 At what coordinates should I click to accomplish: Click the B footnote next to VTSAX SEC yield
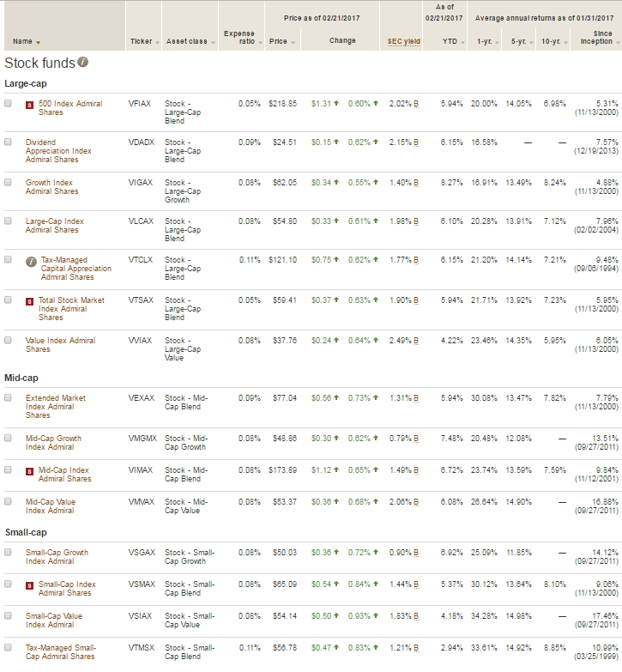[x=416, y=300]
